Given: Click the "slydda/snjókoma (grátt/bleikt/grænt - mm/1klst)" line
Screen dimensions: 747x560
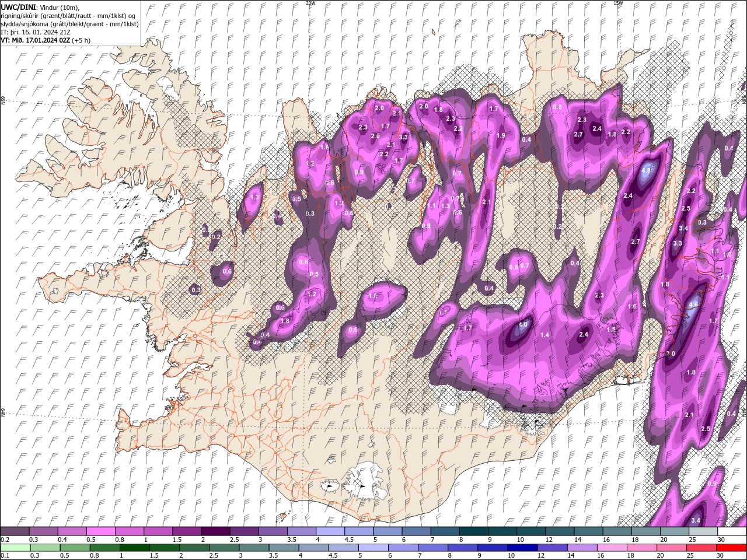Looking at the screenshot, I should pos(69,23).
